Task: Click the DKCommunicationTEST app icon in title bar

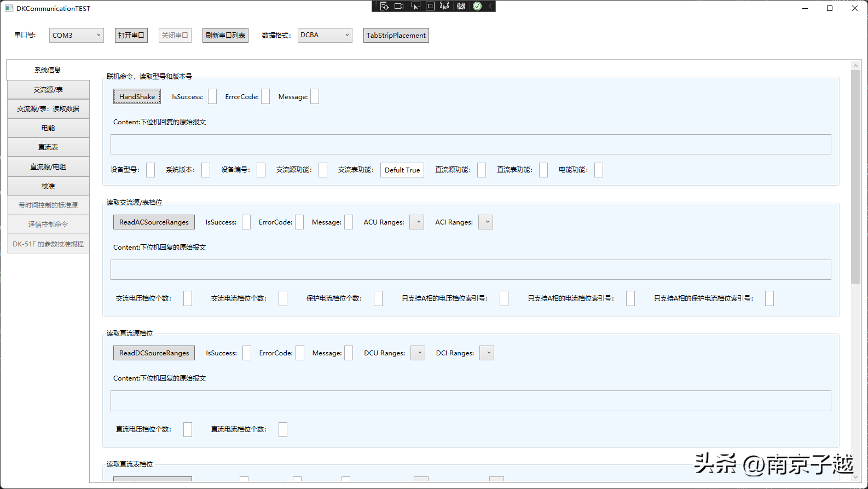Action: pos(9,8)
